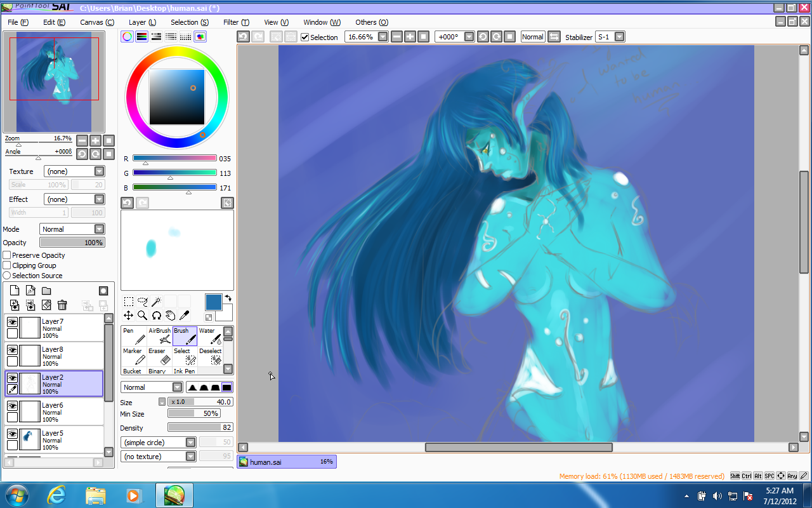The image size is (812, 508).
Task: Switch to the human.sai document tab
Action: [x=287, y=462]
